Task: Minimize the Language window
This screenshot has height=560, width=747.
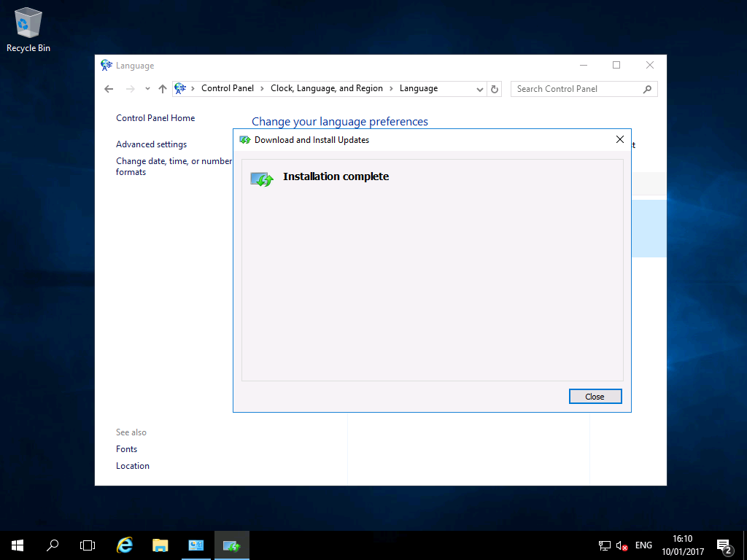Action: click(584, 65)
